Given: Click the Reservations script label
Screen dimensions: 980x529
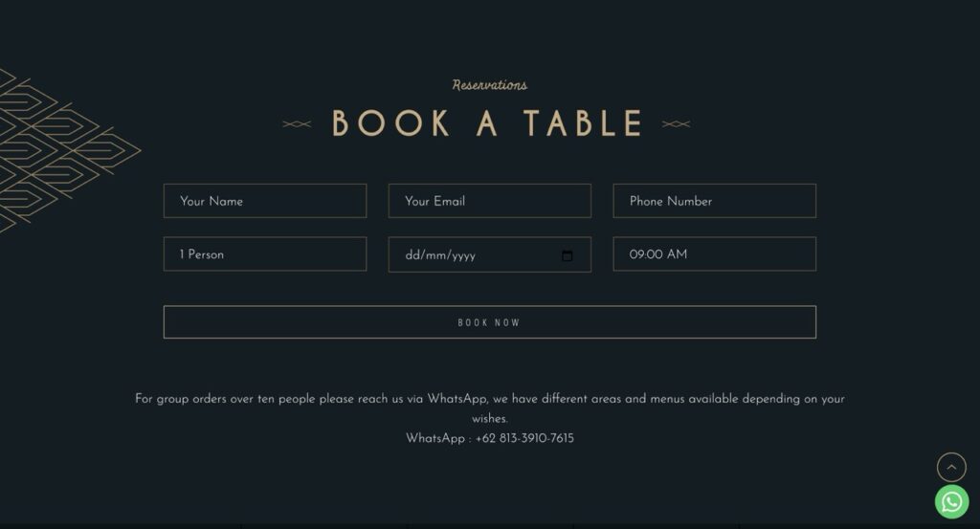Looking at the screenshot, I should point(489,85).
